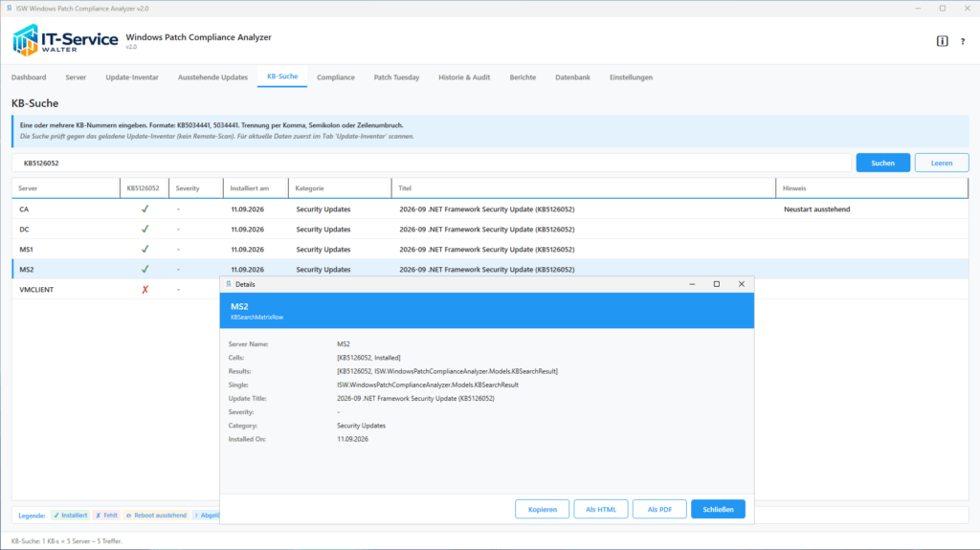Click the Details dialog title icon
The image size is (980, 550).
point(229,284)
